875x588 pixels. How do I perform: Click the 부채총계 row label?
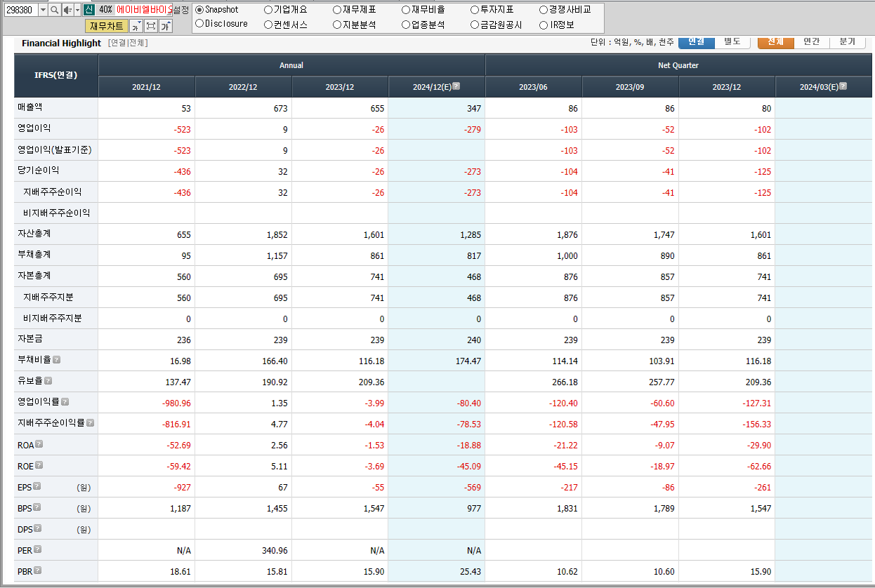coord(34,255)
